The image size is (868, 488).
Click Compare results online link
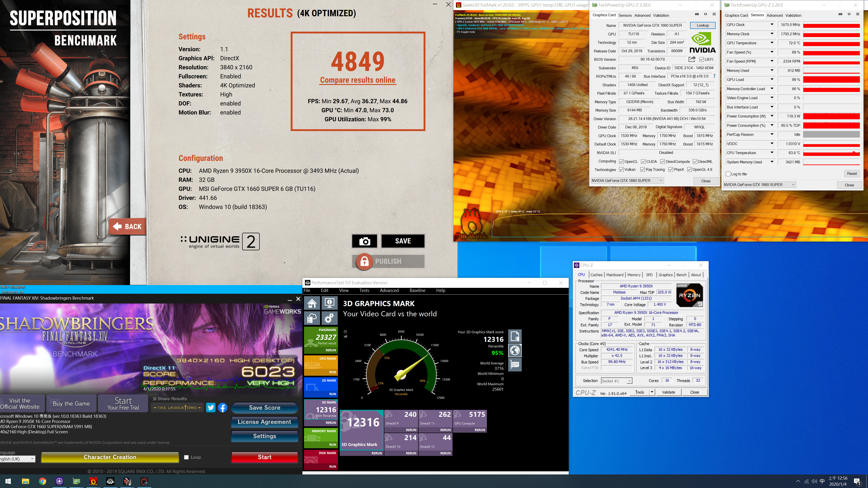tap(358, 80)
